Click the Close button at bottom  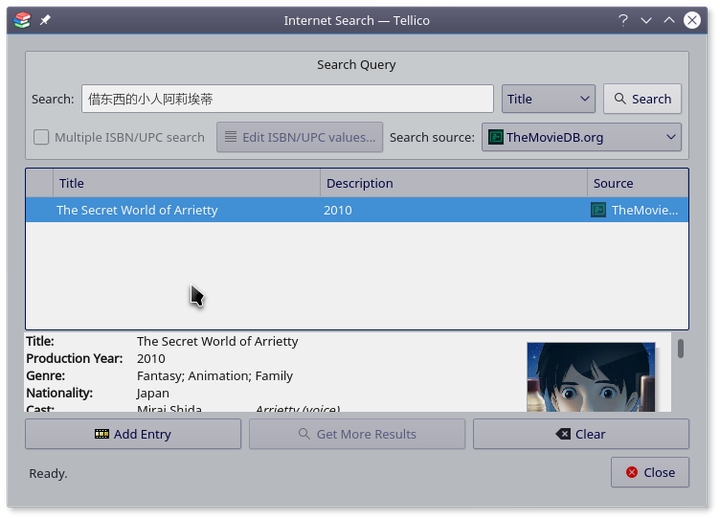tap(649, 472)
